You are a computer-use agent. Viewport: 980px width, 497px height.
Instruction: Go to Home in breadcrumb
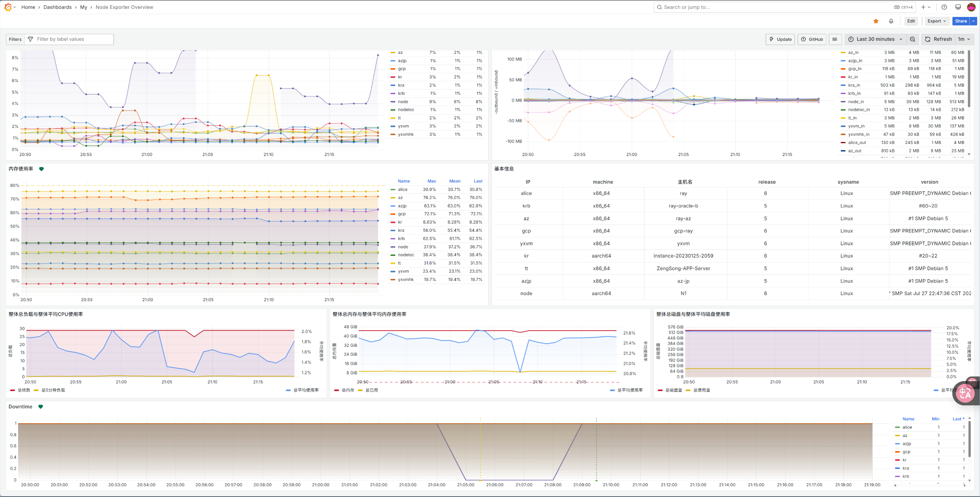[x=28, y=7]
